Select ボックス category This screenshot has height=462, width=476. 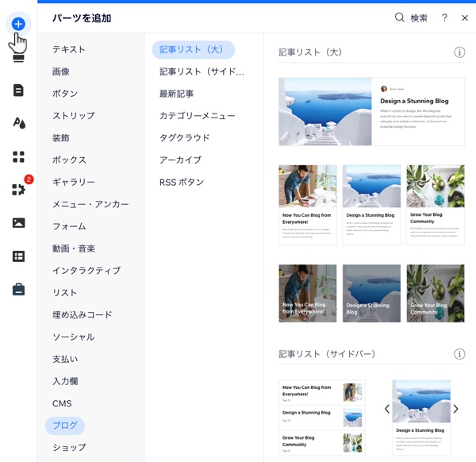point(69,160)
